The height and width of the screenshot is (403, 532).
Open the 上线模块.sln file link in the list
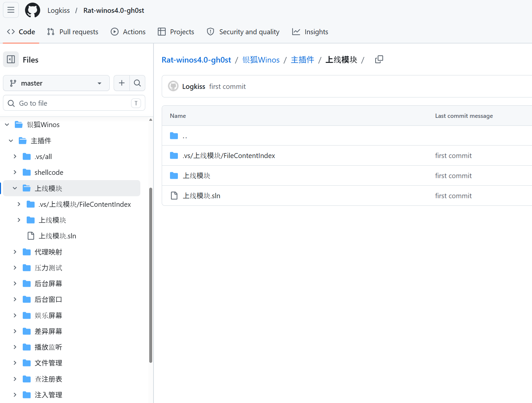tap(201, 196)
